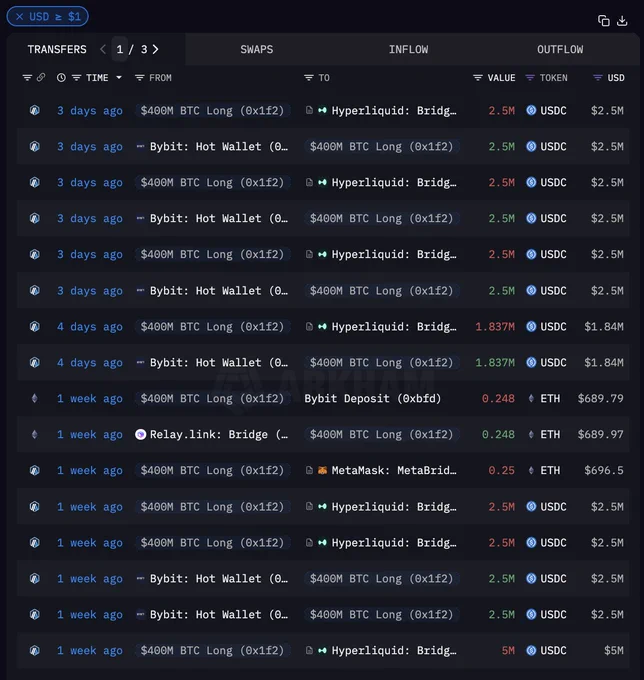Click the chain icon on the $5M row

35,650
